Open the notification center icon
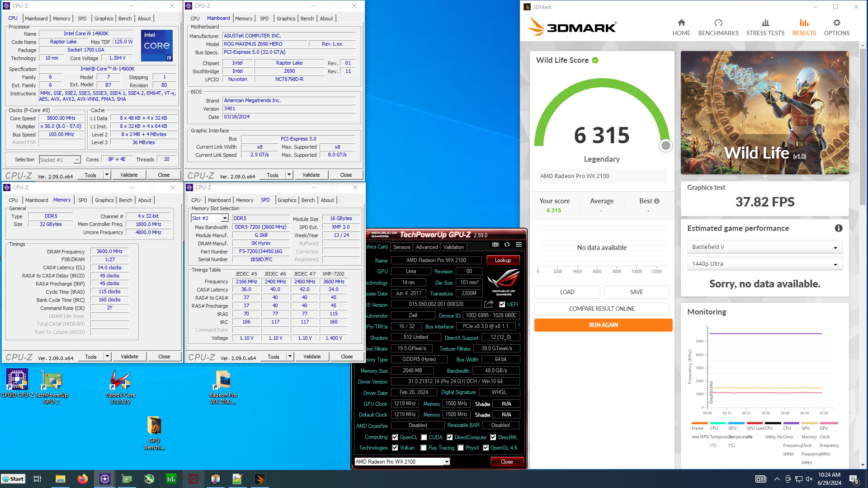This screenshot has width=868, height=488. tap(854, 479)
